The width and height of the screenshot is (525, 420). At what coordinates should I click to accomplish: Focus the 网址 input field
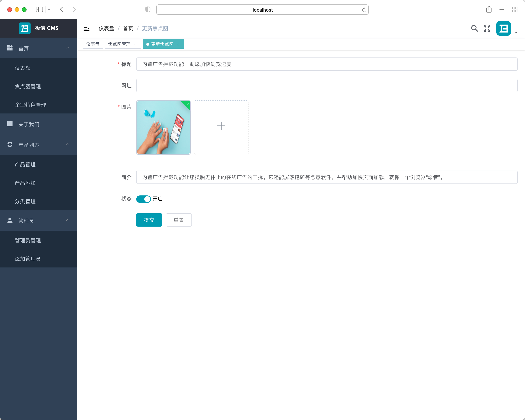[x=326, y=85]
